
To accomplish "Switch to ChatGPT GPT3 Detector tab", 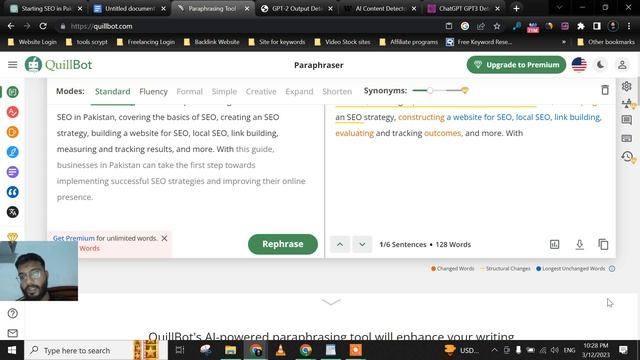I will [464, 9].
